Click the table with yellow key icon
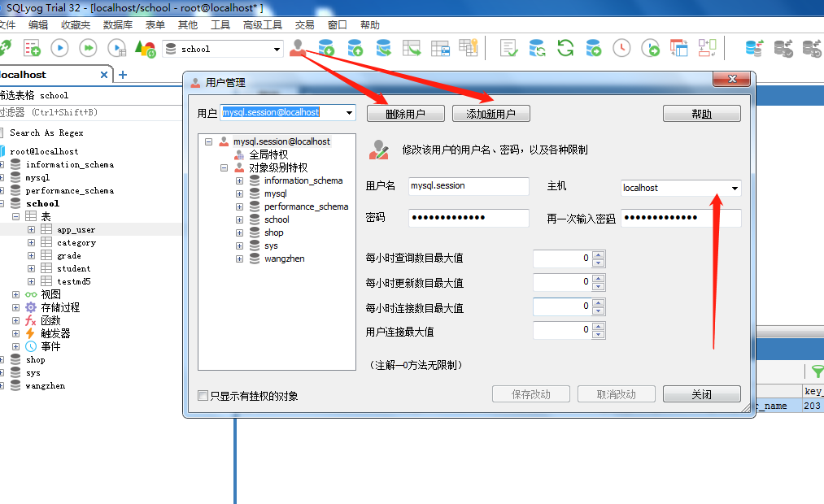This screenshot has width=824, height=504. pos(469,48)
